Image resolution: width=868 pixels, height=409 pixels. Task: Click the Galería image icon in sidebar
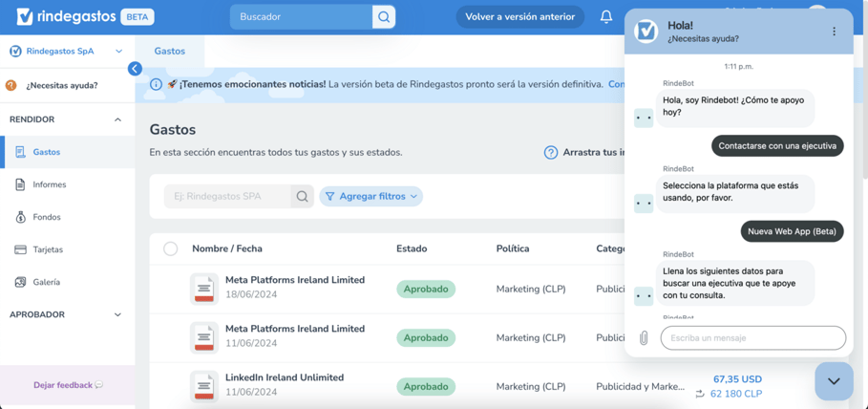20,282
